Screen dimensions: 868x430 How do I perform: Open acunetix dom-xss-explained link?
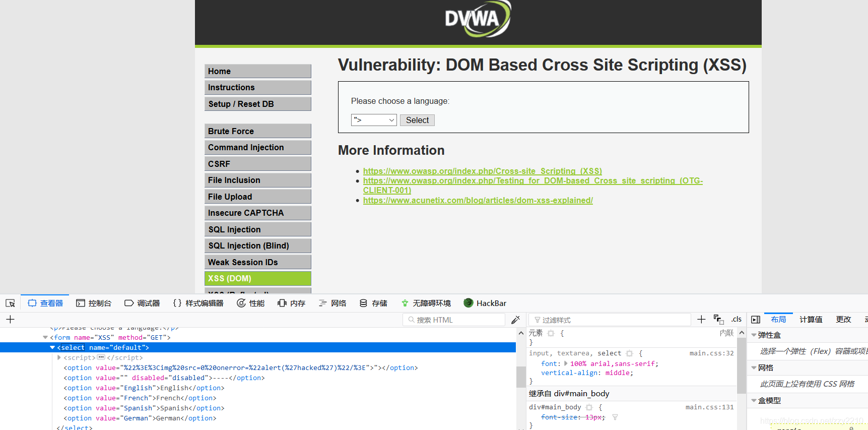[x=478, y=201]
